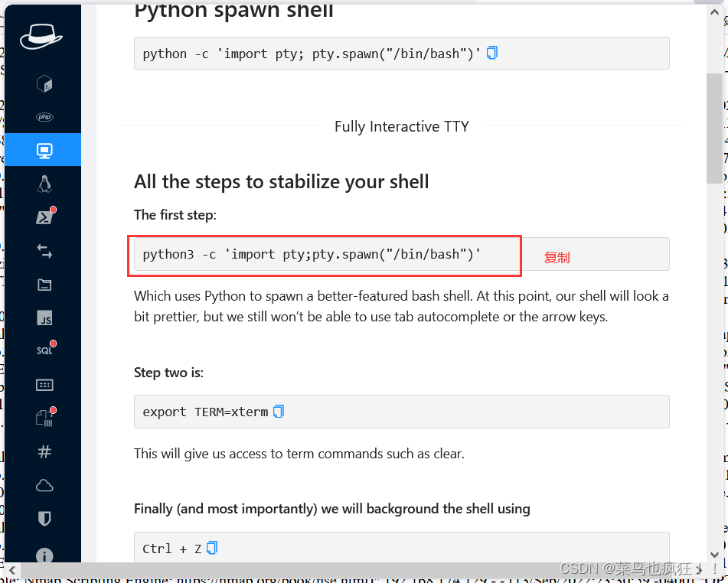Open the PHP reverse shell section
The width and height of the screenshot is (728, 583).
[44, 117]
